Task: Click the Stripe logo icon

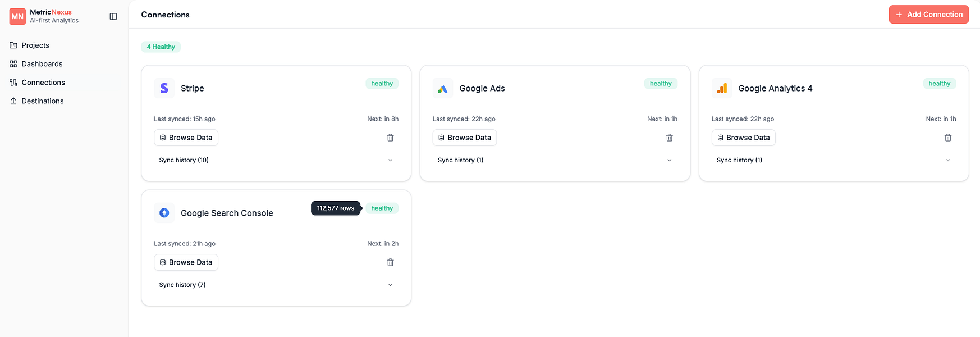Action: click(164, 88)
